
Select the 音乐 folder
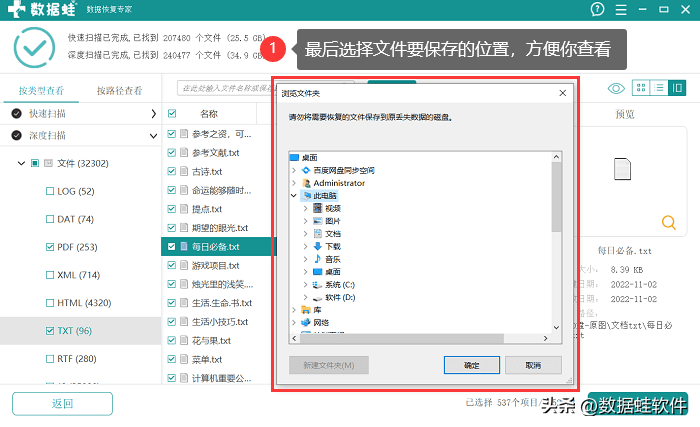click(327, 259)
